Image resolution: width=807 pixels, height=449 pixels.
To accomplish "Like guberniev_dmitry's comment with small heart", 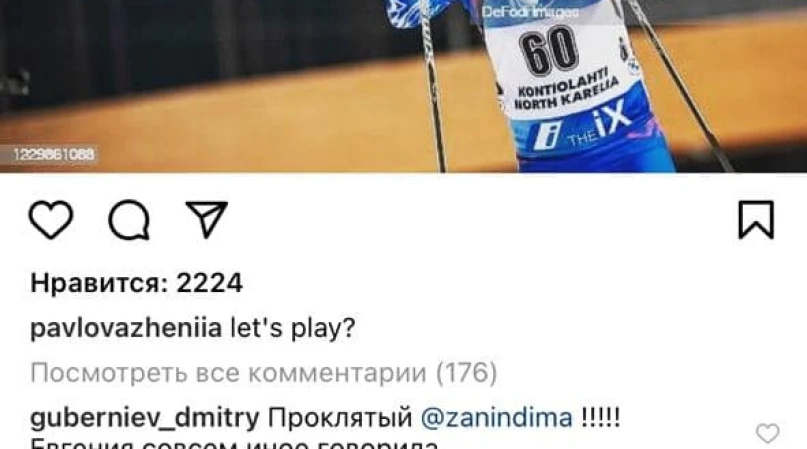I will [767, 434].
